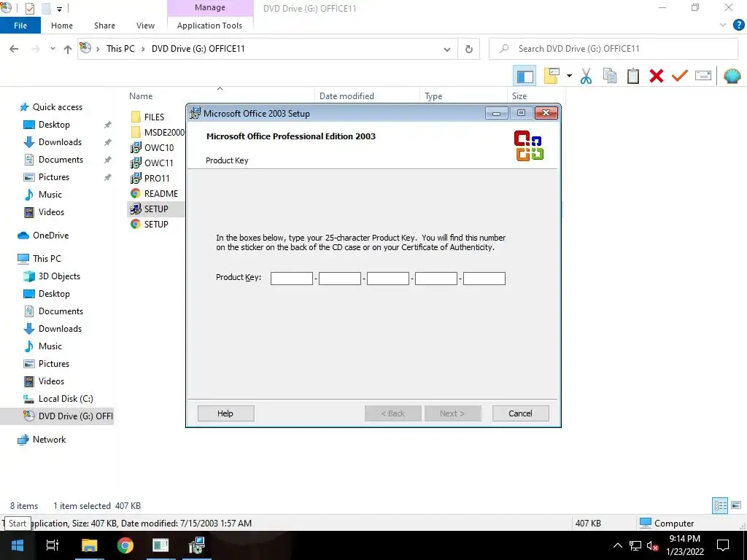
Task: Click the Search DVD Drive box
Action: 613,49
